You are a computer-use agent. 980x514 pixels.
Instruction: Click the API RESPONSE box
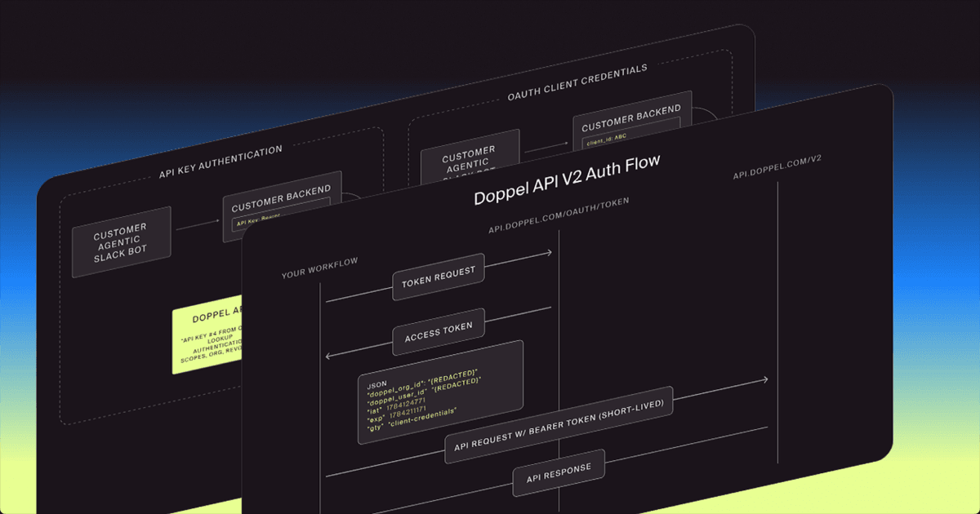(x=559, y=472)
